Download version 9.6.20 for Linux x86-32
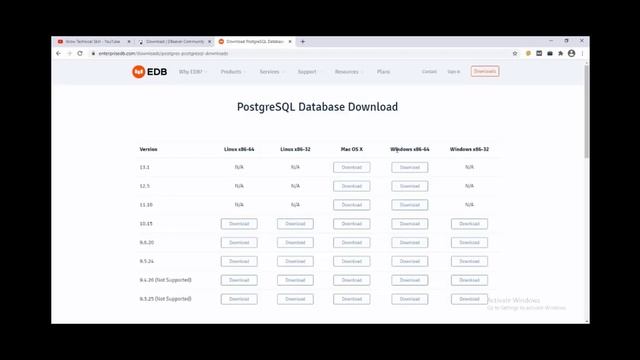Screen dimensions: 640x360 pyautogui.click(x=295, y=242)
